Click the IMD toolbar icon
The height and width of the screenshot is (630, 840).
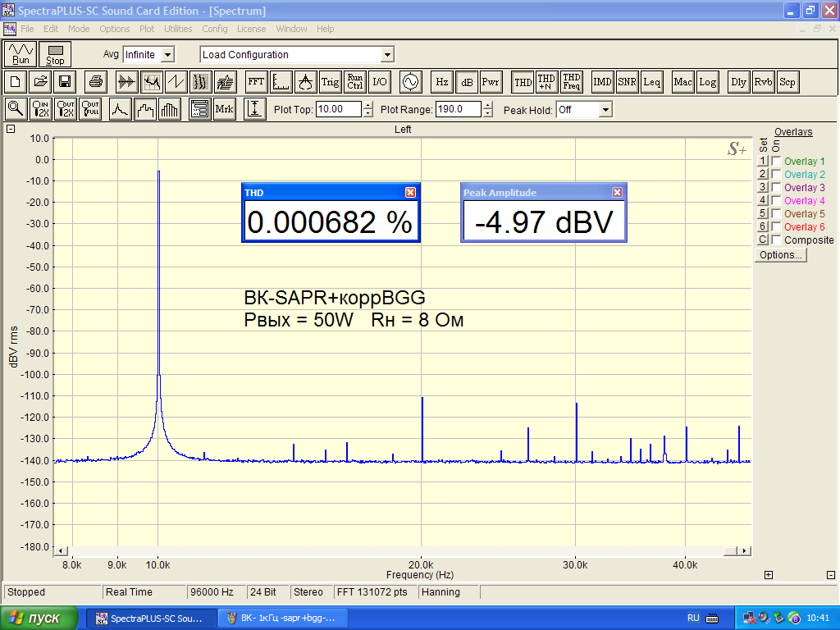pos(602,82)
